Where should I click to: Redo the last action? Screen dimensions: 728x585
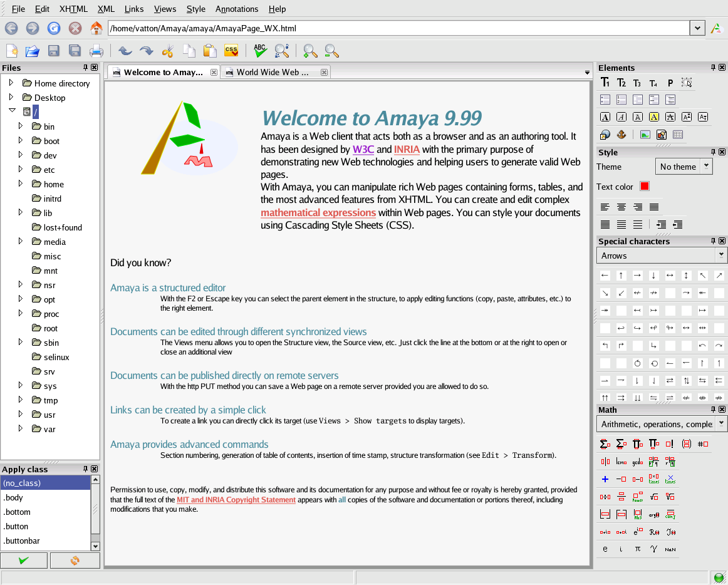(146, 50)
